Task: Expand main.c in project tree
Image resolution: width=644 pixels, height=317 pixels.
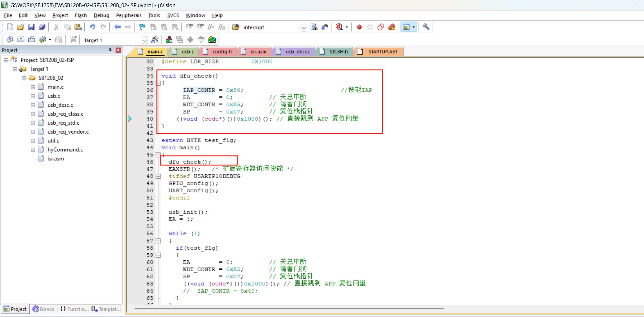Action: tap(33, 87)
